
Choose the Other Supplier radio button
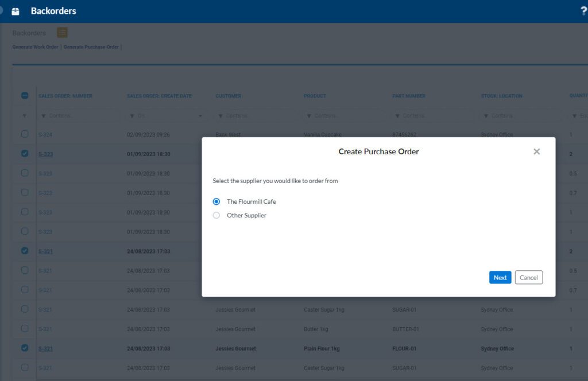tap(216, 215)
